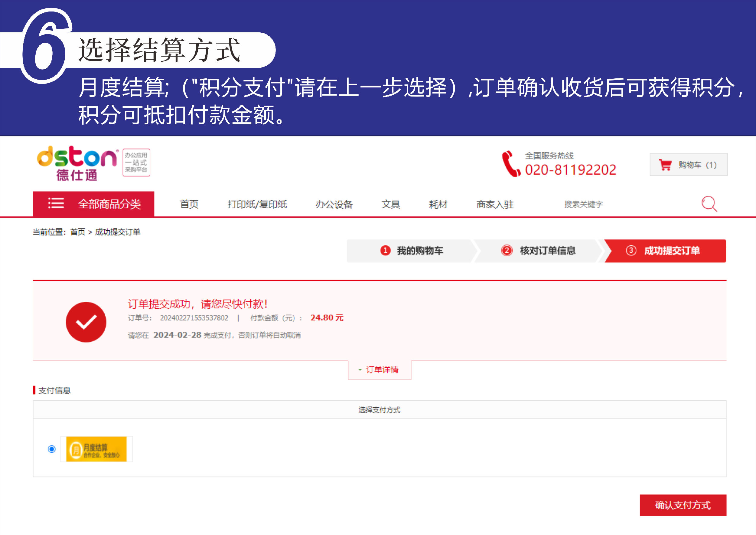This screenshot has width=756, height=535.
Task: Open the 打印纸/复印纸 menu item
Action: point(257,204)
